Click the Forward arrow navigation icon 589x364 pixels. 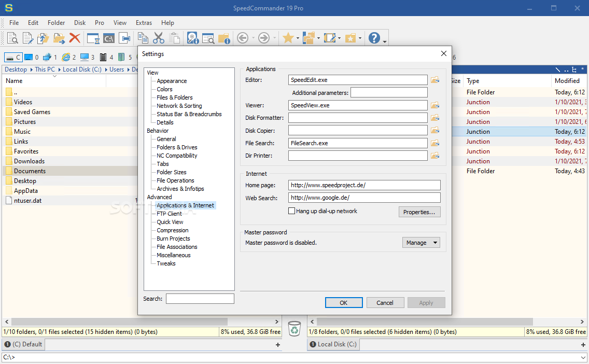coord(264,38)
